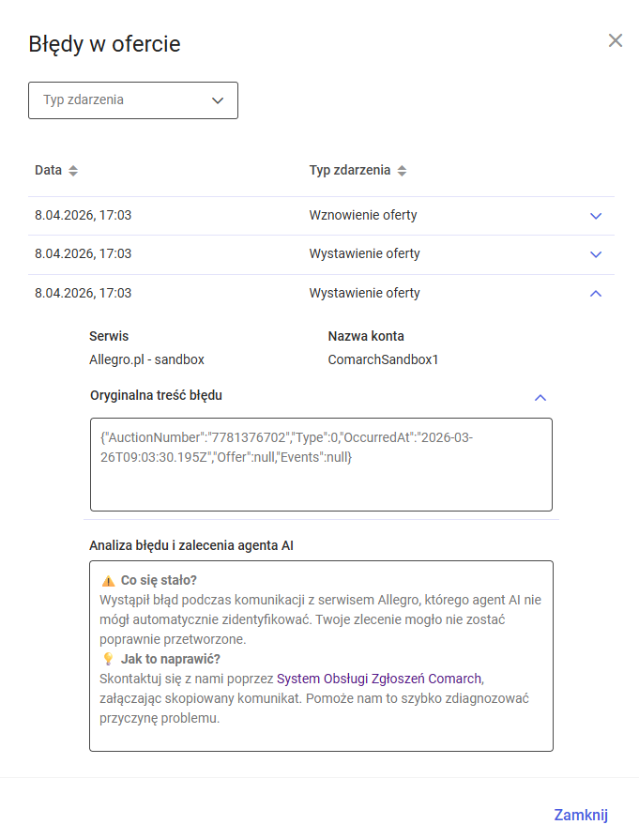Sort by Data column using sort arrows
Image resolution: width=639 pixels, height=840 pixels.
(x=73, y=171)
